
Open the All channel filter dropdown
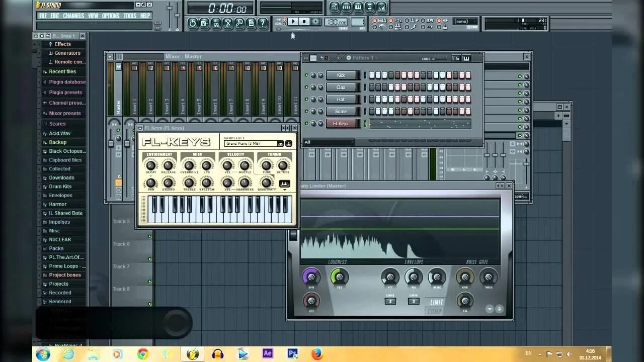pyautogui.click(x=329, y=142)
